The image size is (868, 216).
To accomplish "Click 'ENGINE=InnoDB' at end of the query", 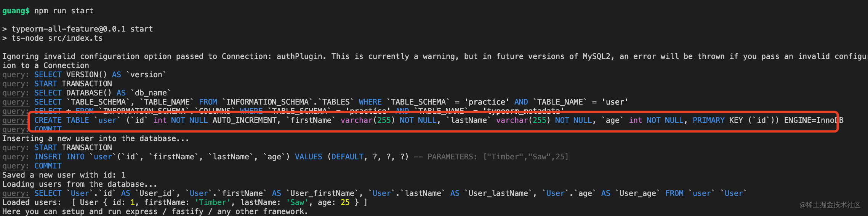I will click(814, 120).
